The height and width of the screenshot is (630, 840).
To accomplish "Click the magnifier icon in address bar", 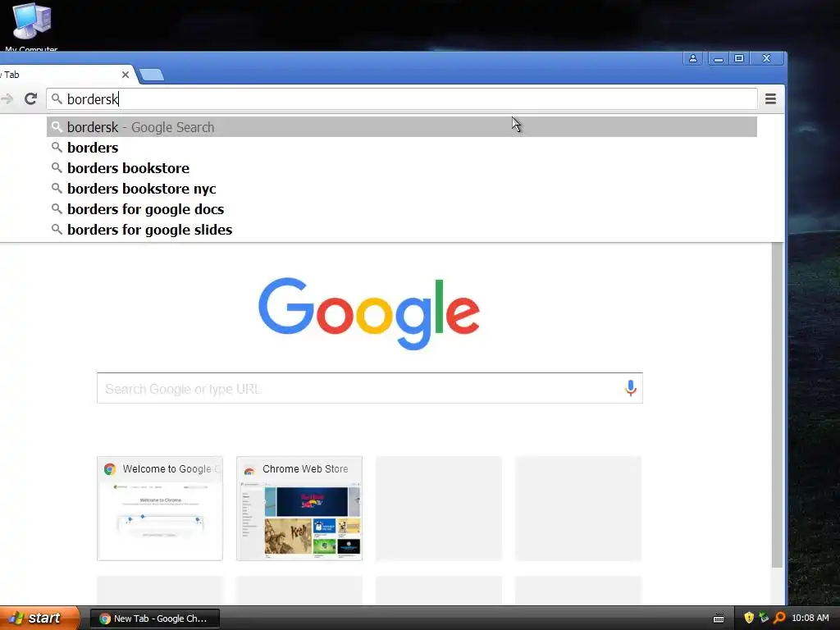I will pos(57,99).
